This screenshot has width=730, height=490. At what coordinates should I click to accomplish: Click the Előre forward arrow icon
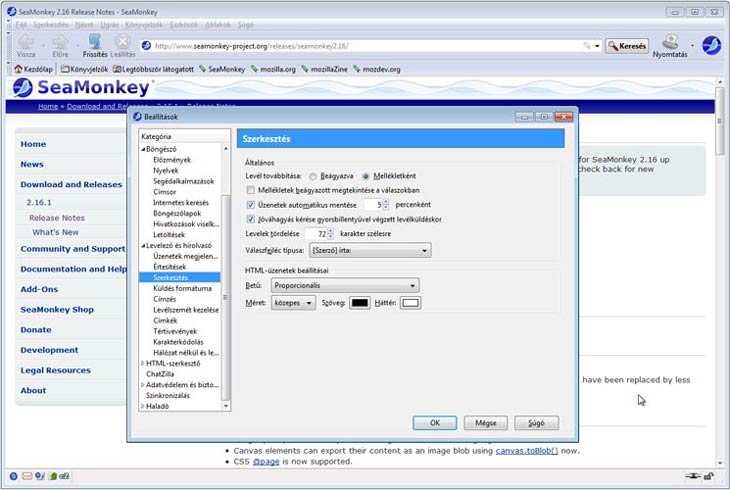point(60,42)
